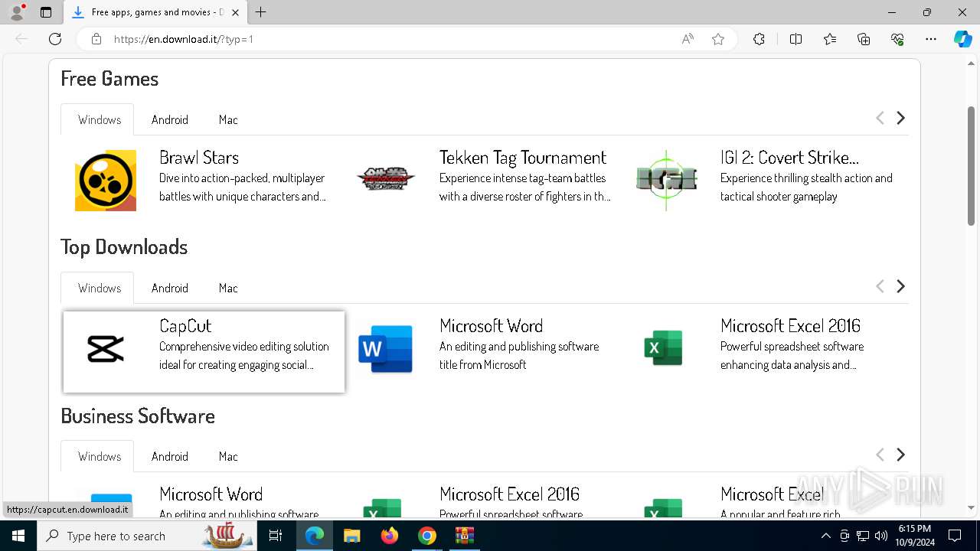Open the Copilot sidebar icon
The height and width of the screenshot is (551, 980).
pyautogui.click(x=962, y=39)
